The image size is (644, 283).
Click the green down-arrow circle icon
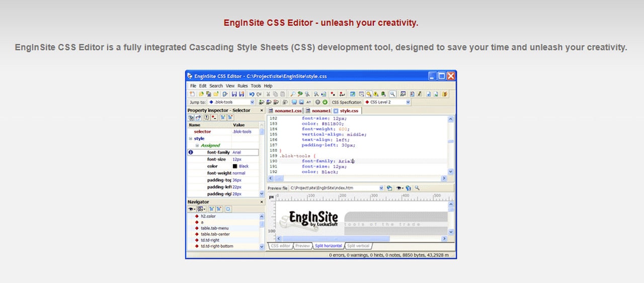[x=325, y=102]
